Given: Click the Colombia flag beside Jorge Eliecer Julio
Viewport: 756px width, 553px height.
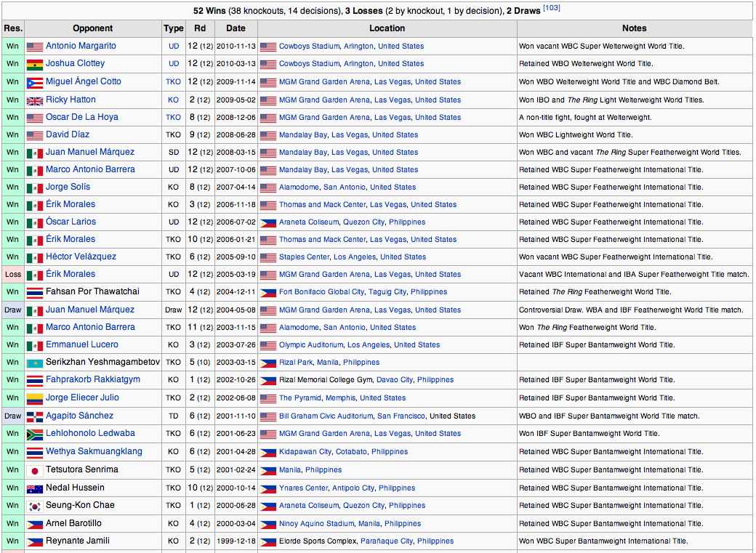Looking at the screenshot, I should pos(34,398).
